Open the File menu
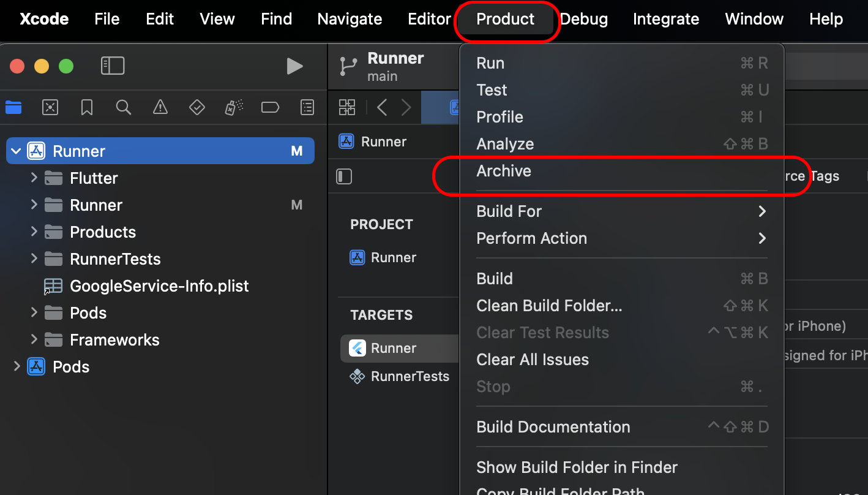Viewport: 868px width, 495px height. (x=107, y=20)
